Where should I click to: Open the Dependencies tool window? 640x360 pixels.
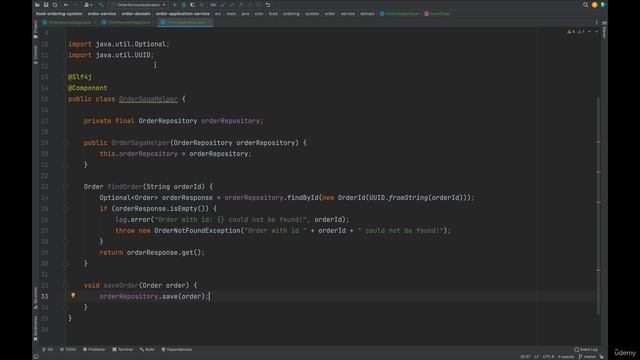(177, 349)
